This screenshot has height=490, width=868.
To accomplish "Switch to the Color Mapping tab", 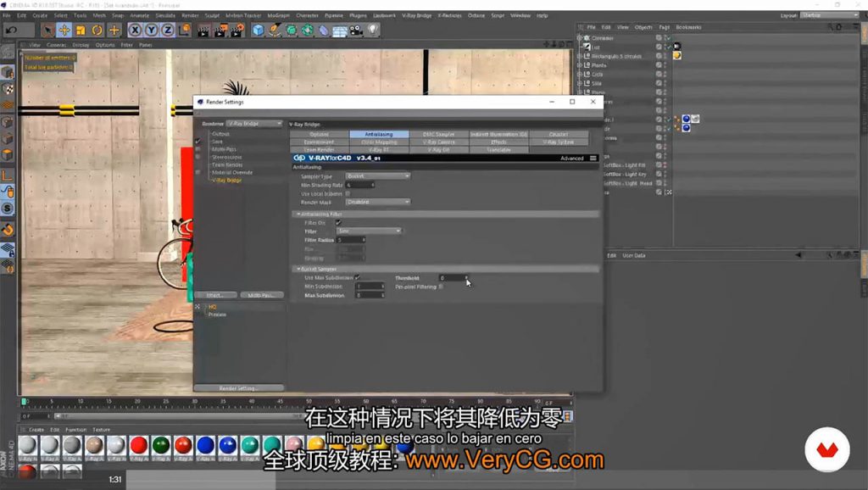I will [x=379, y=142].
